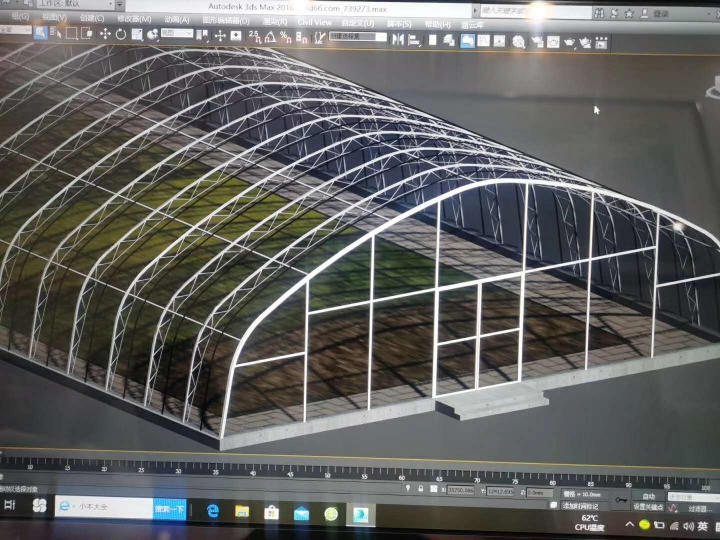This screenshot has width=720, height=540.
Task: Click the Select Object tool
Action: click(40, 33)
